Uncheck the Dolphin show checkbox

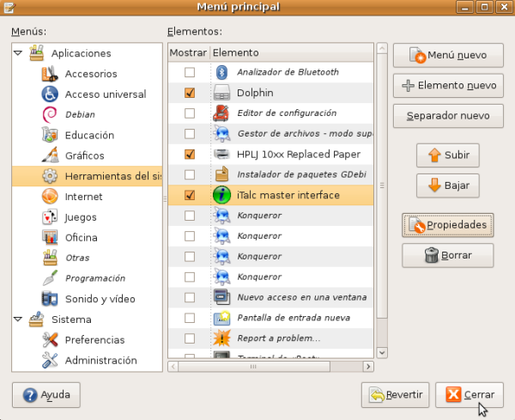click(190, 93)
